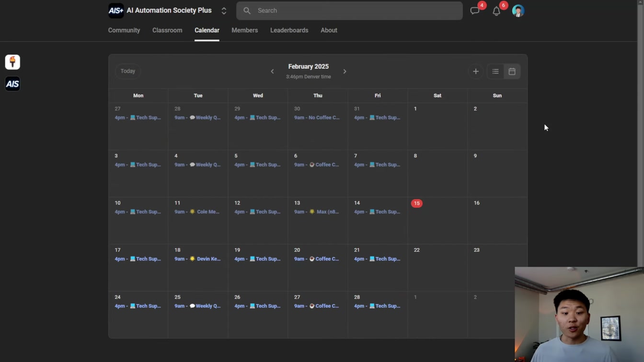Switch to the torch community in sidebar
This screenshot has height=362, width=644.
pyautogui.click(x=12, y=62)
